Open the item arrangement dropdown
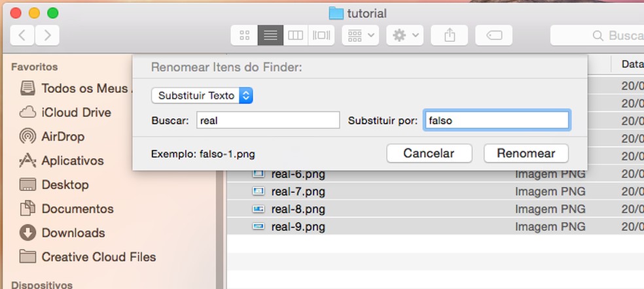The width and height of the screenshot is (644, 289). 360,35
